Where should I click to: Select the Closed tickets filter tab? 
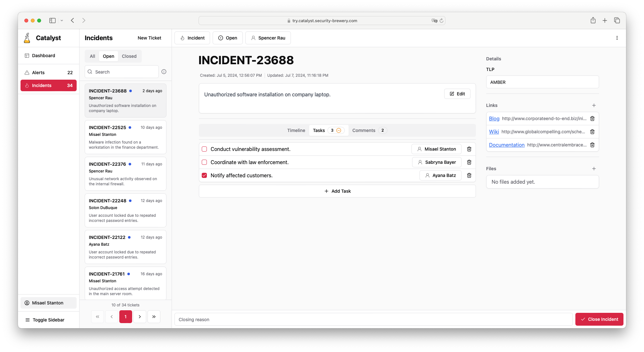tap(129, 56)
